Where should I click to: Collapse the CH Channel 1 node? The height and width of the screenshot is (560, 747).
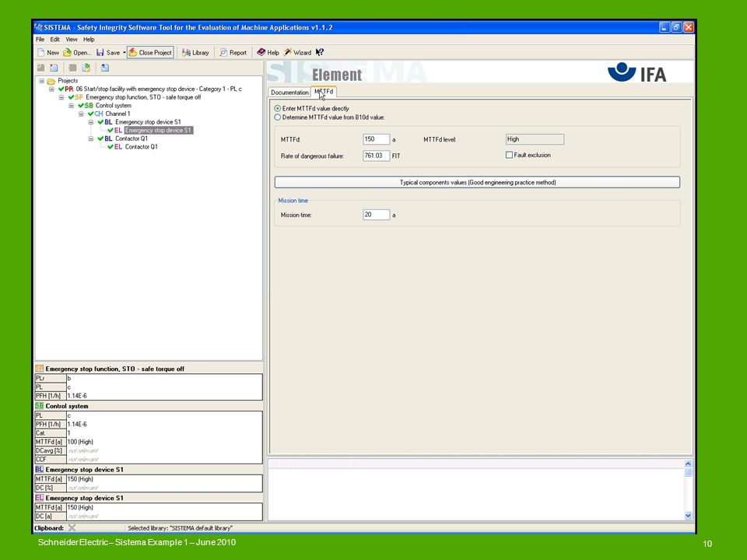(81, 114)
